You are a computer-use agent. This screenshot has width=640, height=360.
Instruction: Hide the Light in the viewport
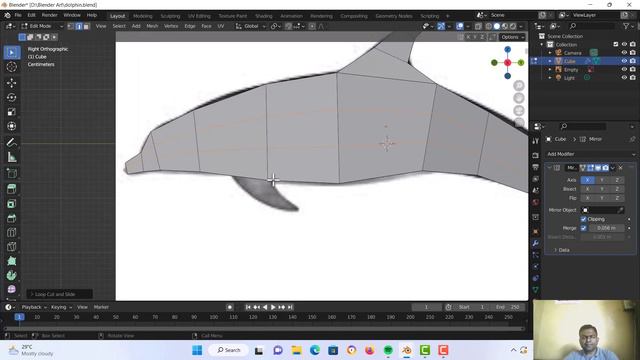click(624, 78)
